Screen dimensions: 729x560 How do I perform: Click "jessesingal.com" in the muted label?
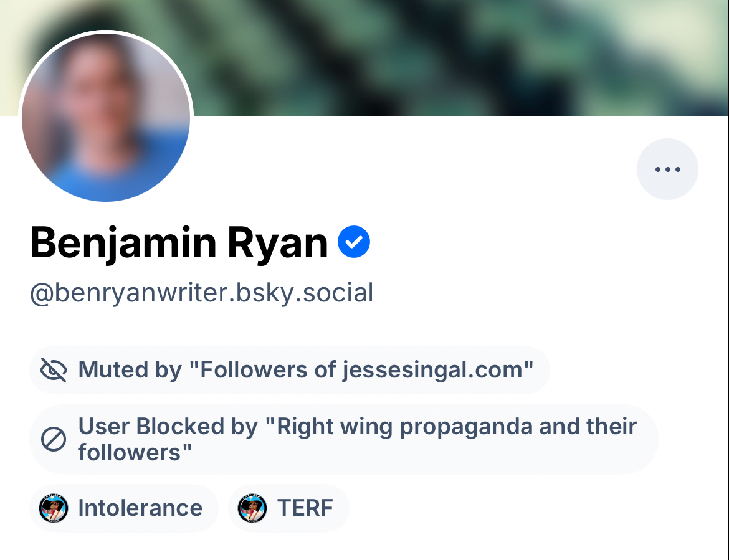pos(437,370)
